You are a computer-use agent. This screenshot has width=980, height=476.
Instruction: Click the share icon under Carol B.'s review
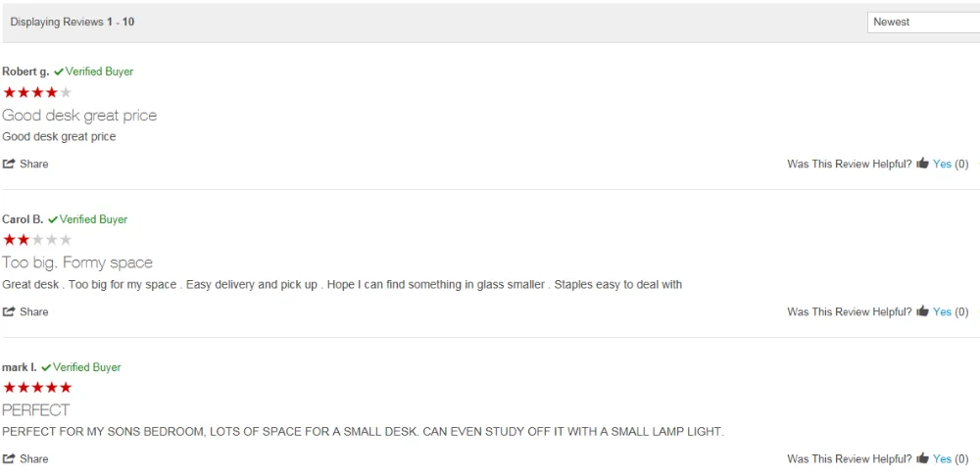point(9,311)
